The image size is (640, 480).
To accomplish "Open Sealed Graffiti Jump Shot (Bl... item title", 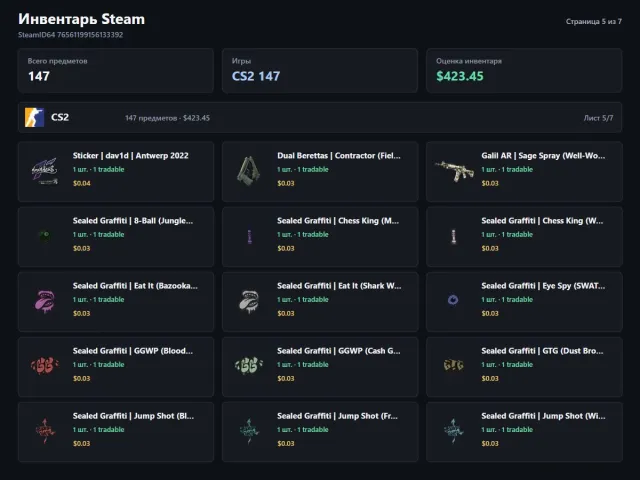I will 133,416.
